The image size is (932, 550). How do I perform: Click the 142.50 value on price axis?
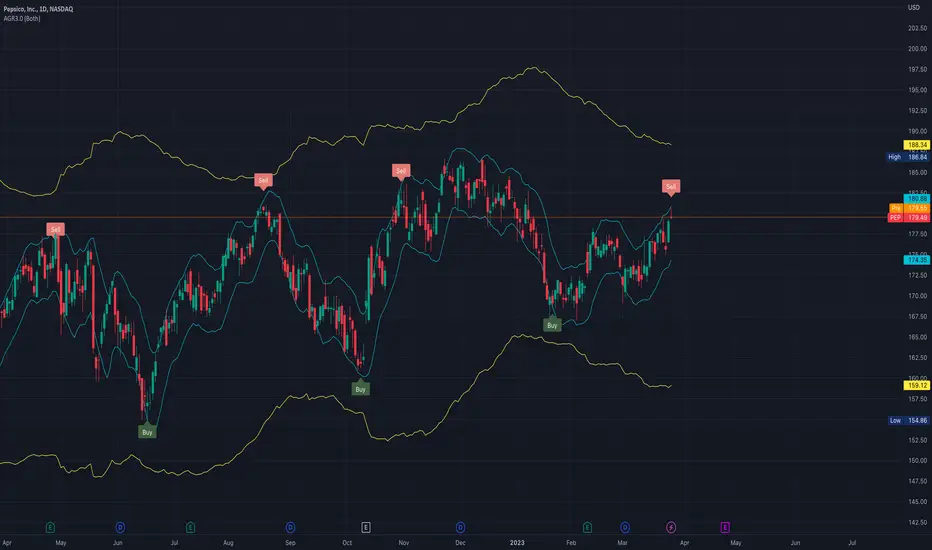click(917, 522)
